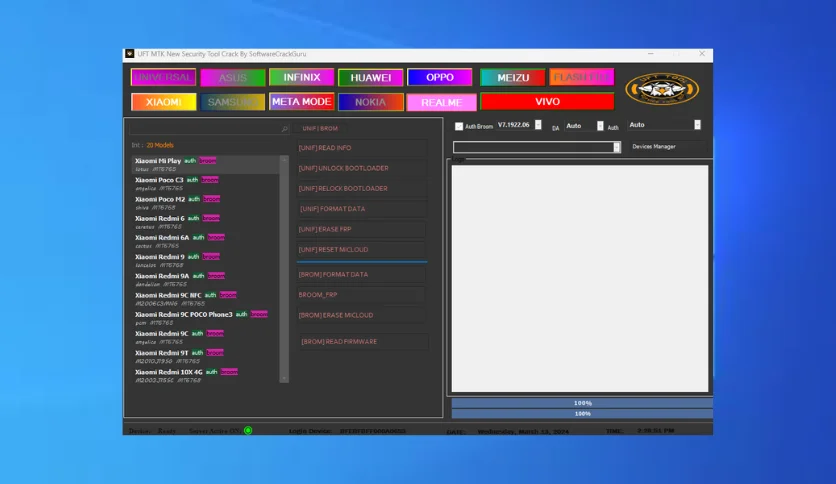Click the green server active indicator

[248, 430]
